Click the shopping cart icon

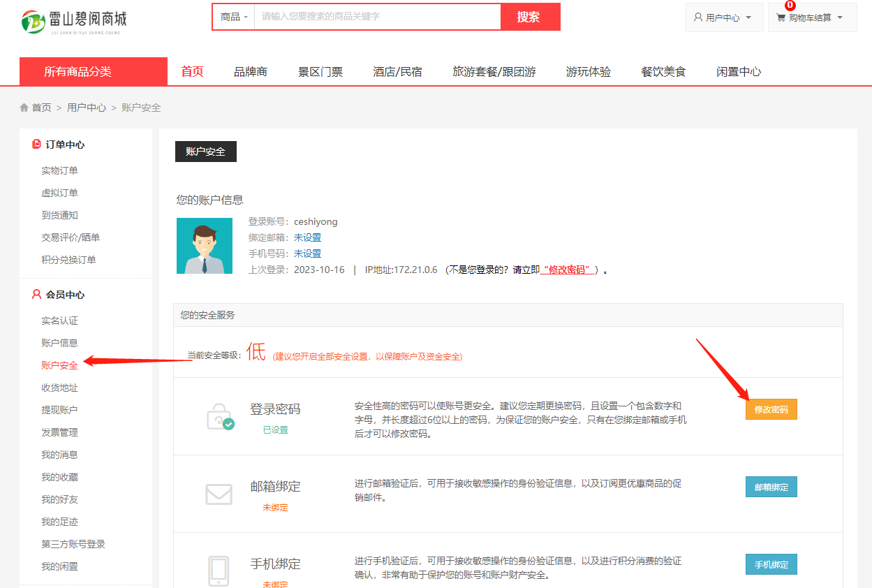(781, 17)
